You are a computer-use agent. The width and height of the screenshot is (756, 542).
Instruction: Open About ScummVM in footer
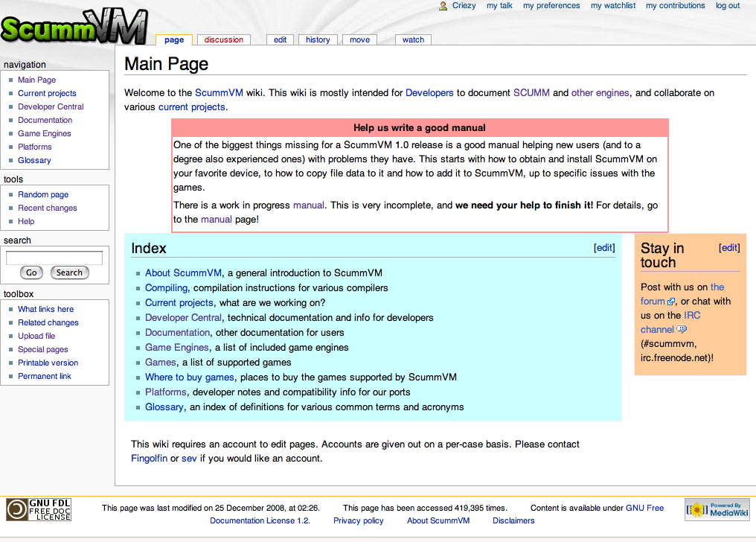pyautogui.click(x=438, y=521)
